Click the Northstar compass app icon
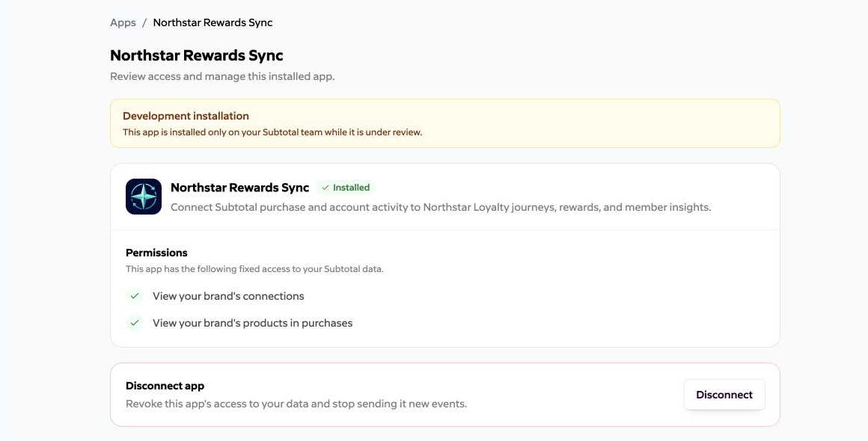Screen dimensions: 868x441 coord(144,197)
